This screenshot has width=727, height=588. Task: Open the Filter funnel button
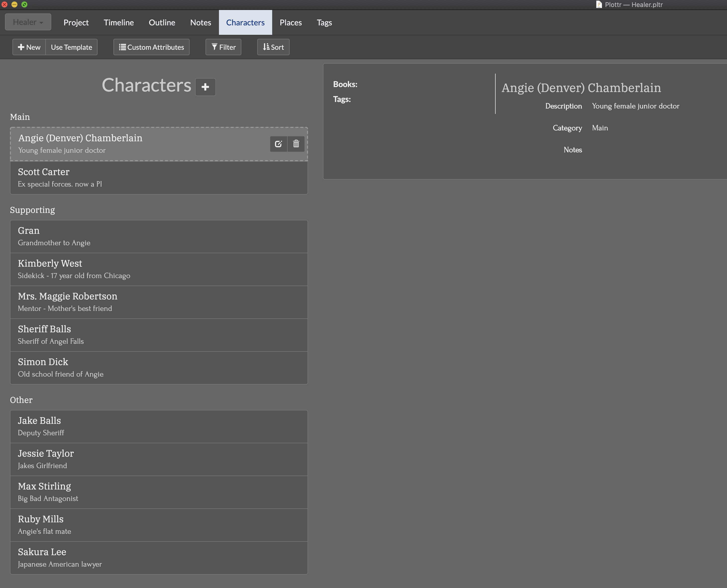[x=223, y=47]
